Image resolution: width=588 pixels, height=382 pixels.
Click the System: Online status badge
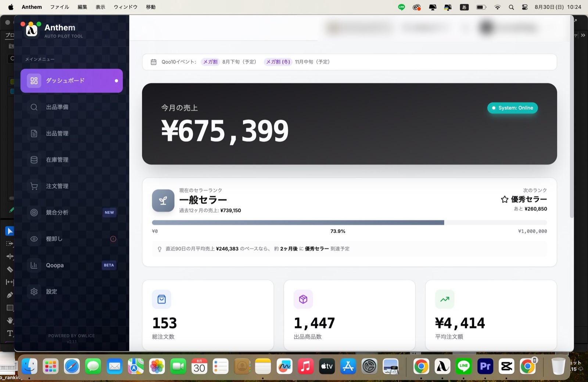click(x=512, y=108)
